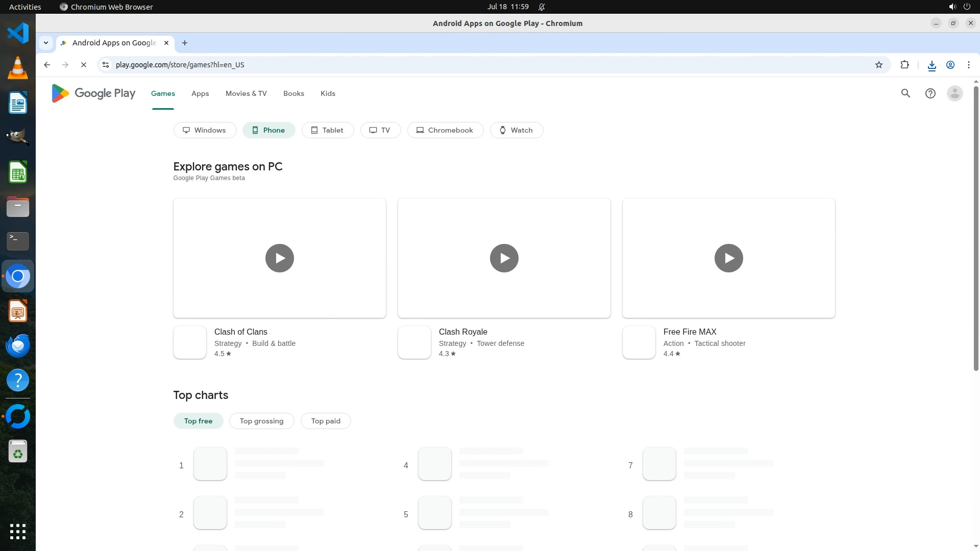The image size is (980, 551).
Task: View site information icon in address bar
Action: click(106, 65)
